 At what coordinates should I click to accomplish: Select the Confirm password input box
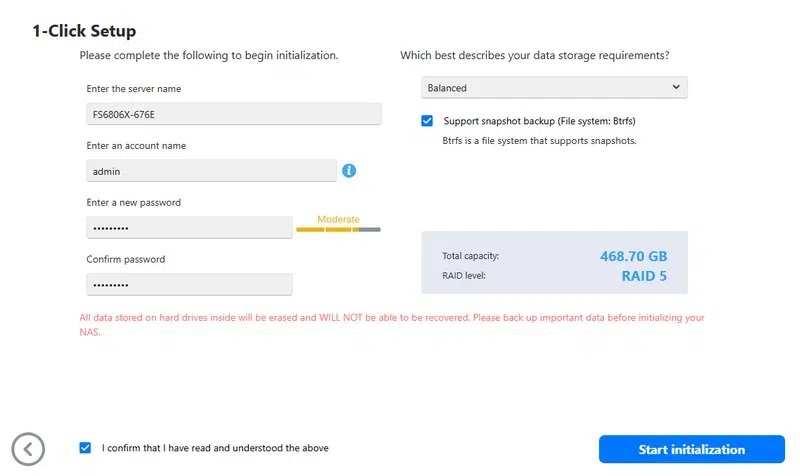(188, 284)
